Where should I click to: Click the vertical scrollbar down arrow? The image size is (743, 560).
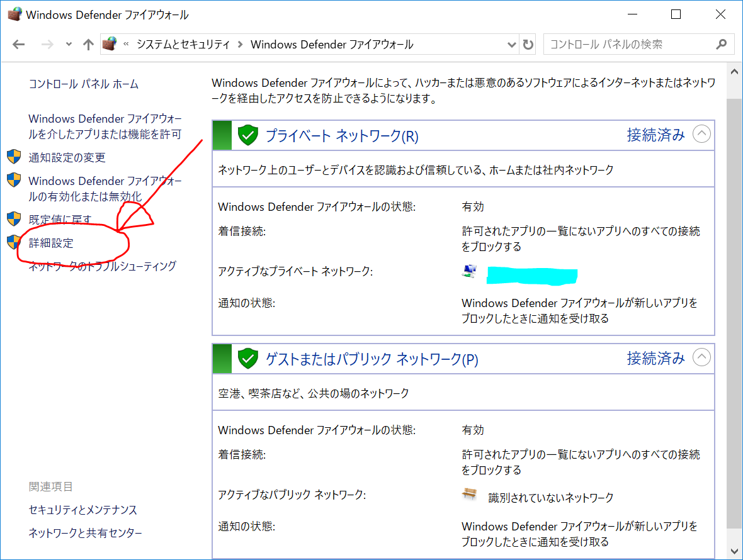(x=734, y=551)
